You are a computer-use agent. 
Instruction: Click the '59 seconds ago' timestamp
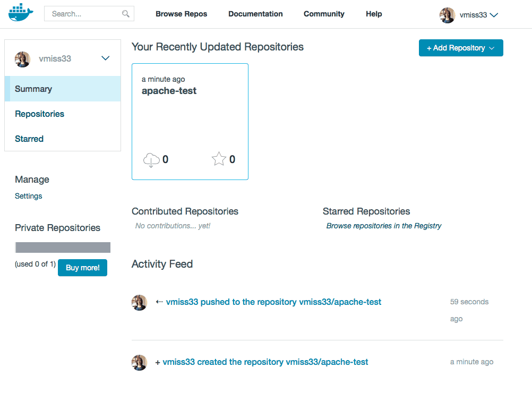[x=469, y=310]
